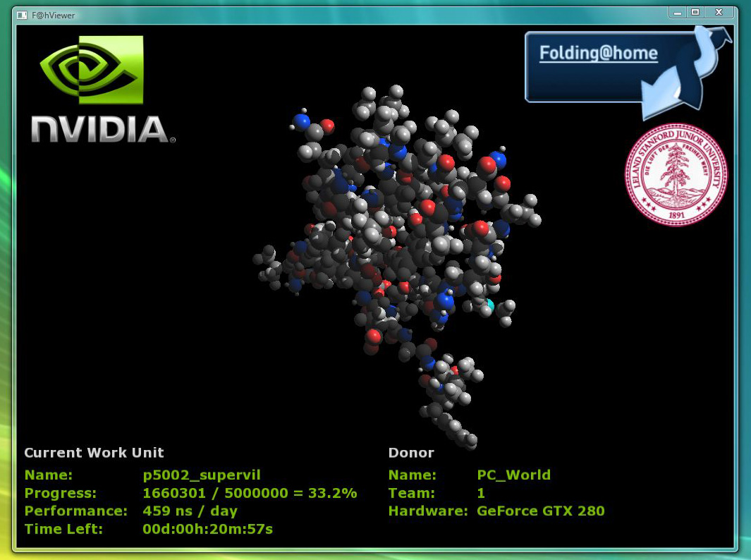Click team number value '1'
This screenshot has height=560, width=751.
pos(481,493)
